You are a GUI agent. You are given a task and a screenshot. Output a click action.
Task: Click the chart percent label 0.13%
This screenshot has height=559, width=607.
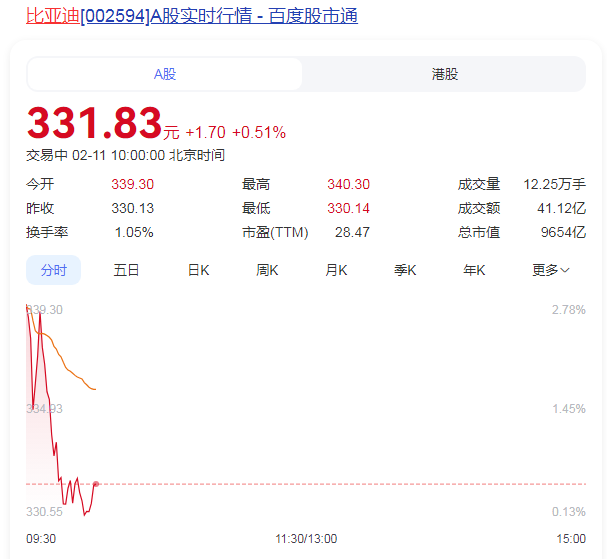point(569,512)
